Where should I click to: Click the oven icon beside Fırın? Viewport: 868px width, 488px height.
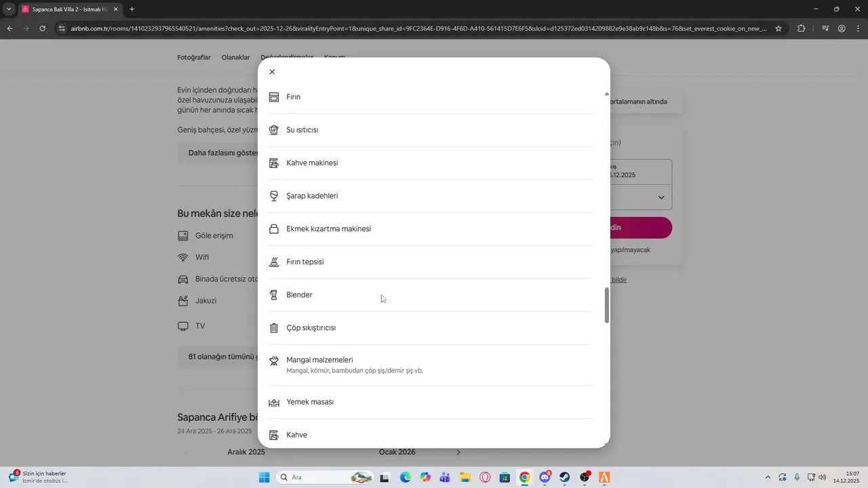(x=274, y=97)
